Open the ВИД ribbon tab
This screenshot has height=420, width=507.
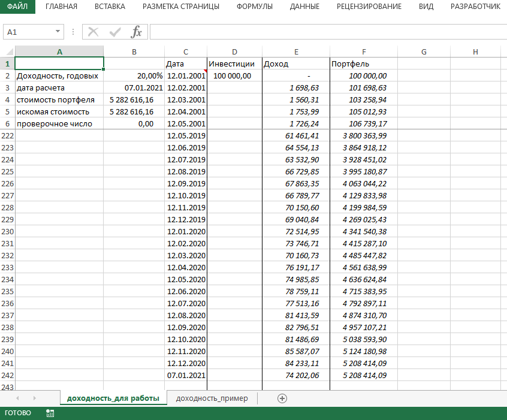coord(426,7)
